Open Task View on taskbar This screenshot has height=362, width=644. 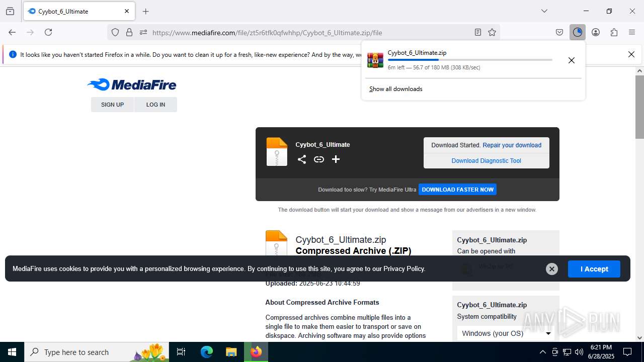181,352
